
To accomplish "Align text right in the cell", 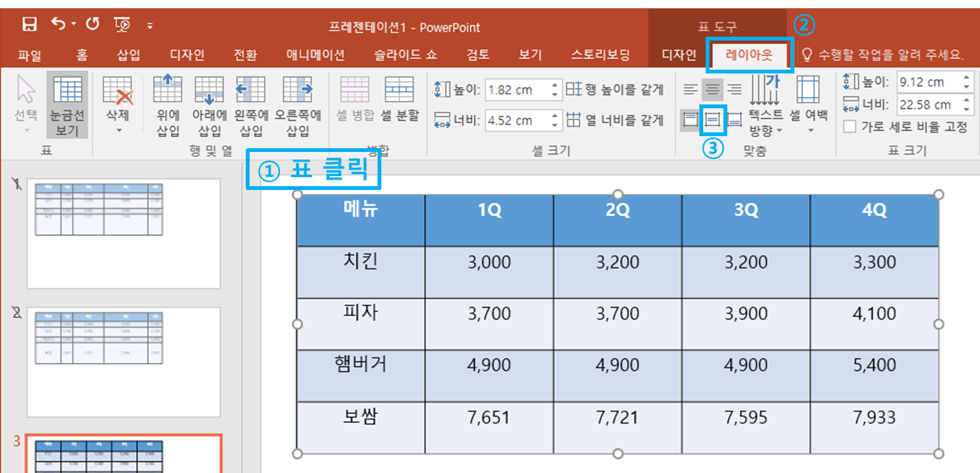I will coord(734,90).
